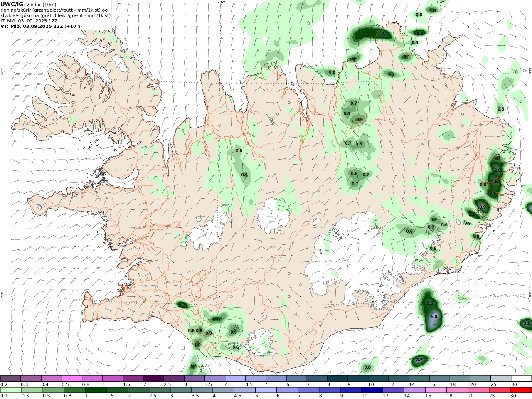Click the 2.5 precipitation value

coord(430,303)
